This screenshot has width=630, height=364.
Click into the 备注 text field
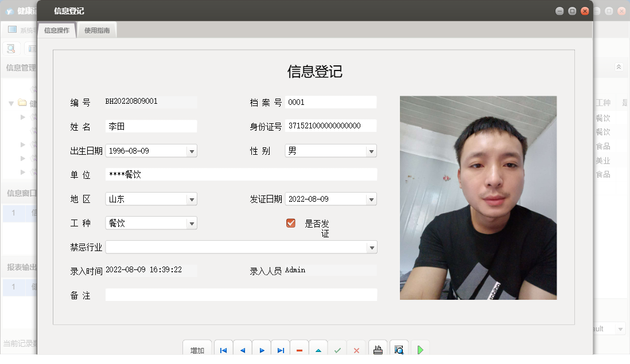[x=241, y=295]
